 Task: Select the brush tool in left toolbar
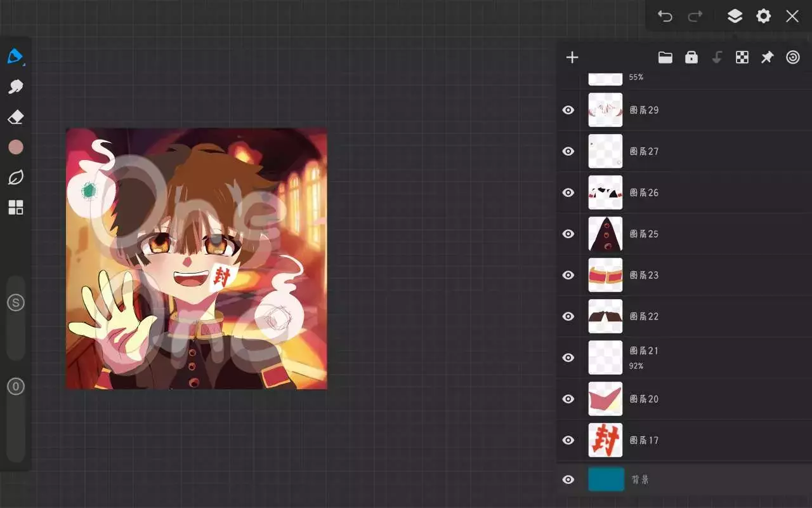(x=15, y=57)
